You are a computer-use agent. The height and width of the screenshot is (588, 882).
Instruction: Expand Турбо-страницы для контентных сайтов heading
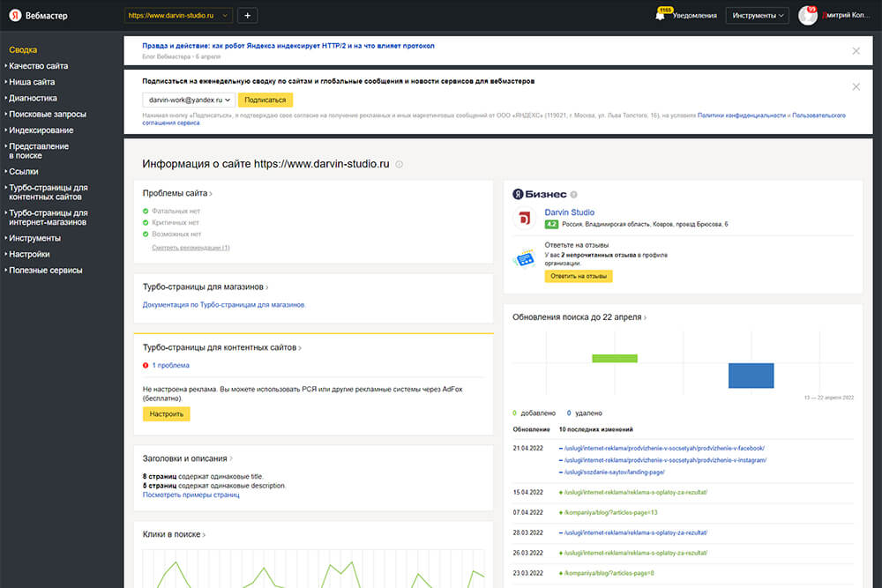pos(222,347)
